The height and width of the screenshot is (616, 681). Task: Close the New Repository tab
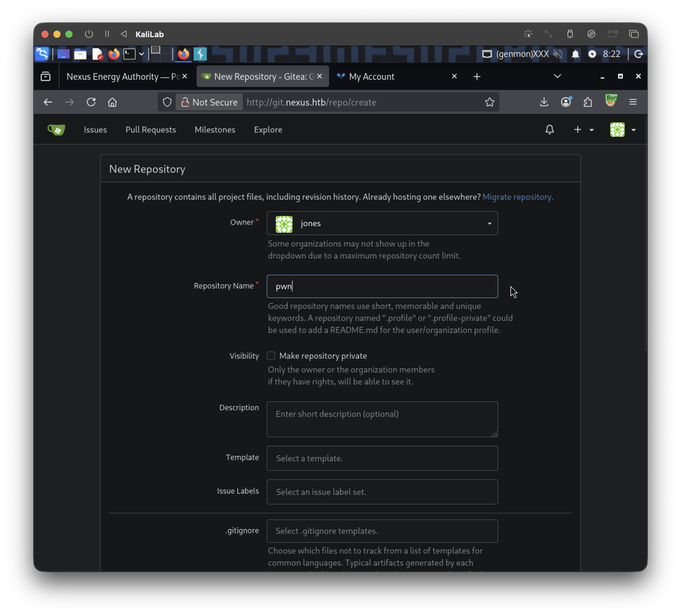coord(319,76)
